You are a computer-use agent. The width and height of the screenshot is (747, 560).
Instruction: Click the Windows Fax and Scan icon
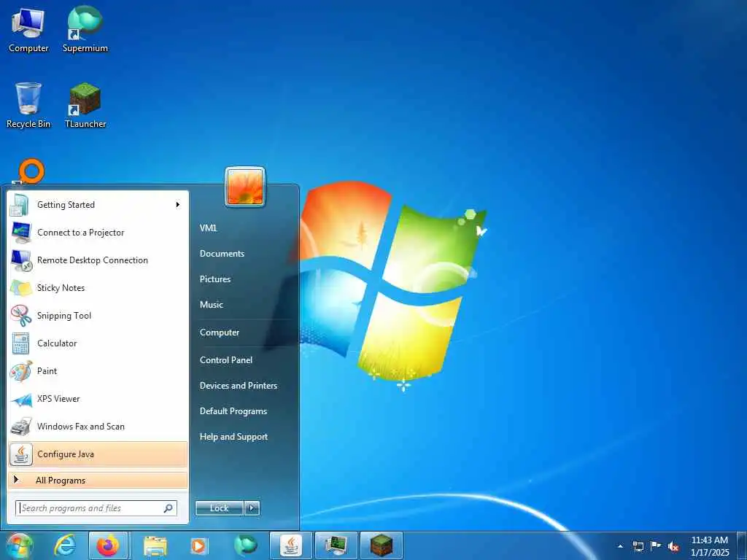point(21,427)
